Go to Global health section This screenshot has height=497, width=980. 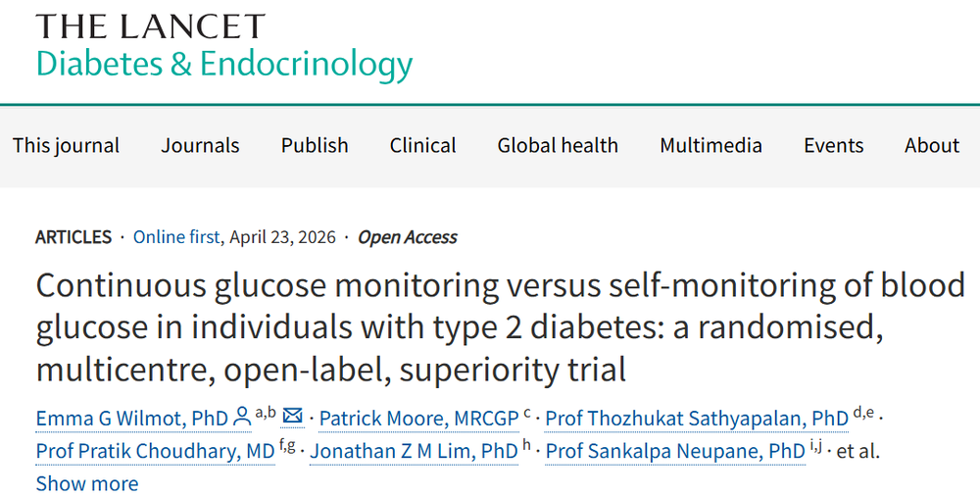point(558,145)
